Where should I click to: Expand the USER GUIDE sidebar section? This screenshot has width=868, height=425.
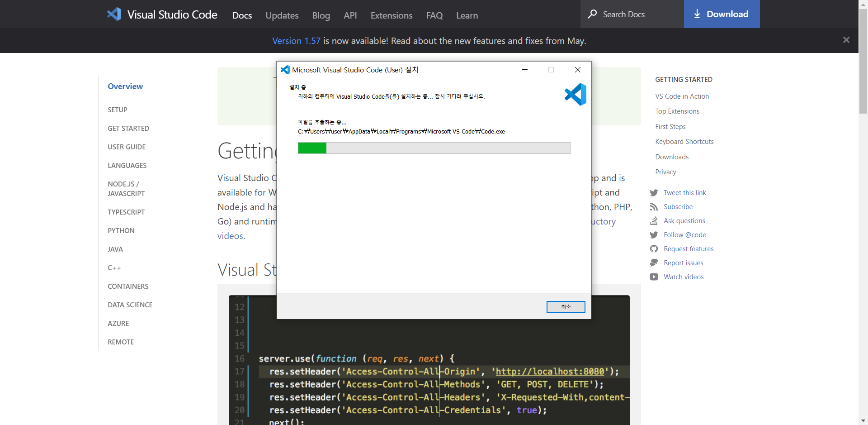tap(127, 147)
